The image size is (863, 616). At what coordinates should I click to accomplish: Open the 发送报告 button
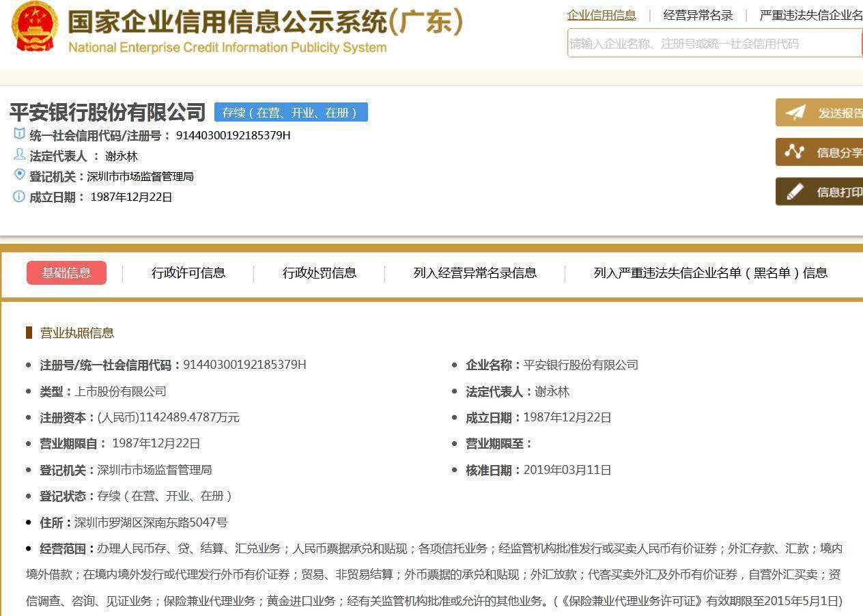coord(819,113)
